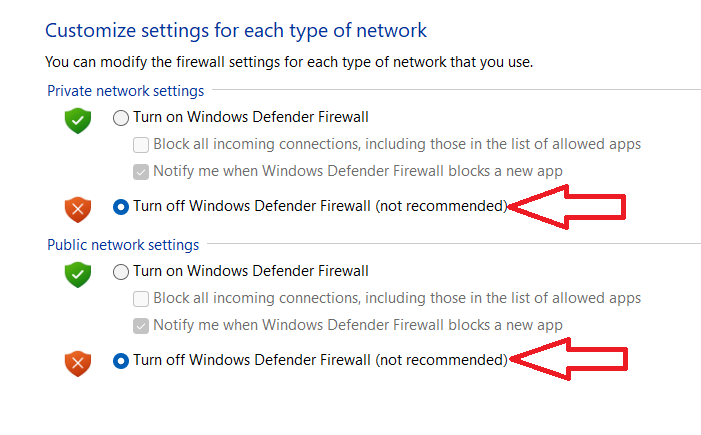Click the 'Customize settings for each type of network' heading
701x435 pixels.
[236, 30]
